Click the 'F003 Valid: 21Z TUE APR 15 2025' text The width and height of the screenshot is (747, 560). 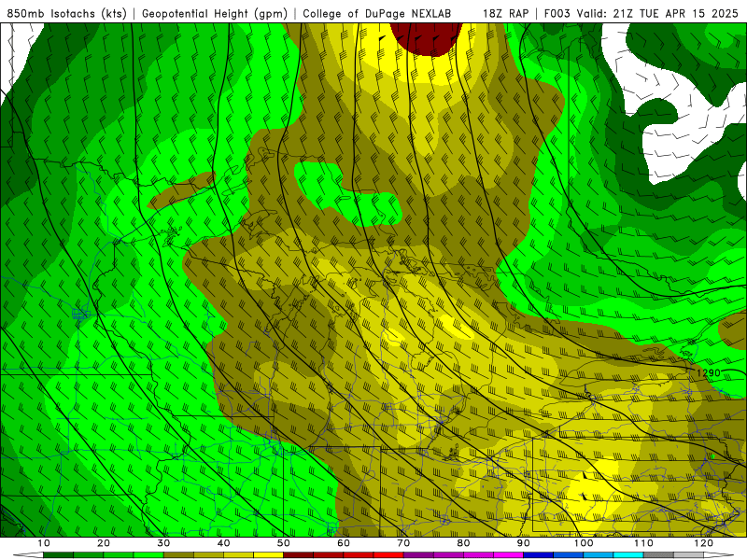641,13
